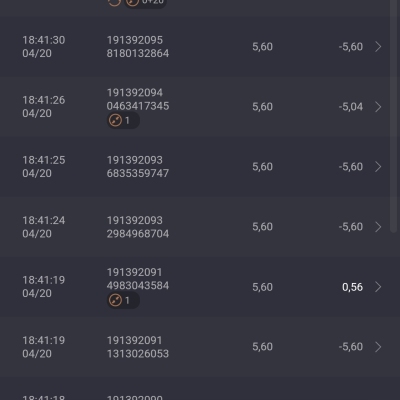Expand chevron for bet ending 1313026053
The width and height of the screenshot is (400, 400).
378,347
